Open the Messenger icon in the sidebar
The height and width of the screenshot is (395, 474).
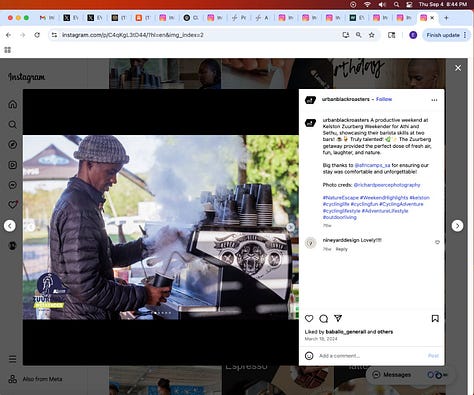[13, 185]
